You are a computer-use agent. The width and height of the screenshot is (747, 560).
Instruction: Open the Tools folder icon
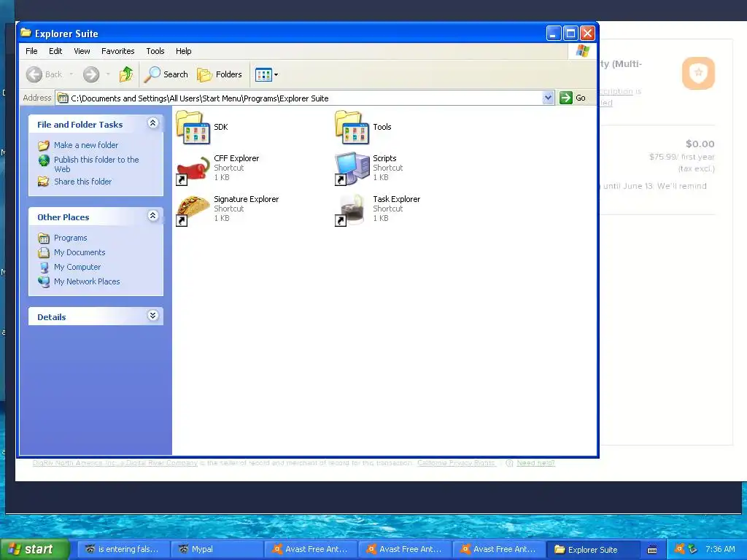point(352,127)
